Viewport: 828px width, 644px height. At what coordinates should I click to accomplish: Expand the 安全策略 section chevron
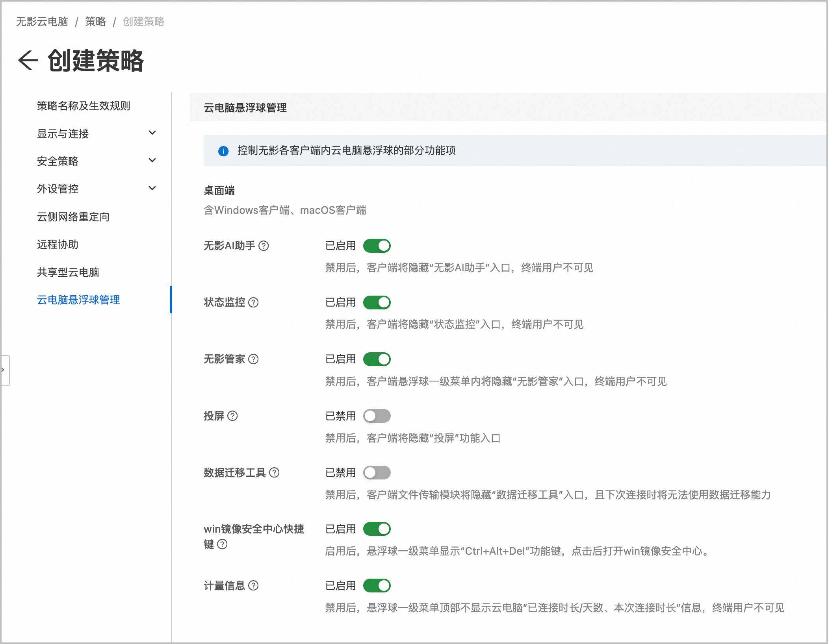pos(152,161)
